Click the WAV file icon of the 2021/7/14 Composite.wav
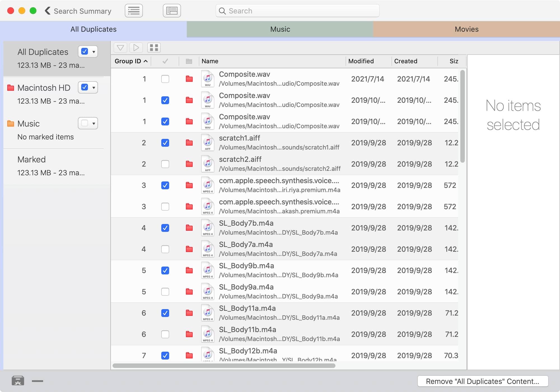560x392 pixels. [x=208, y=79]
